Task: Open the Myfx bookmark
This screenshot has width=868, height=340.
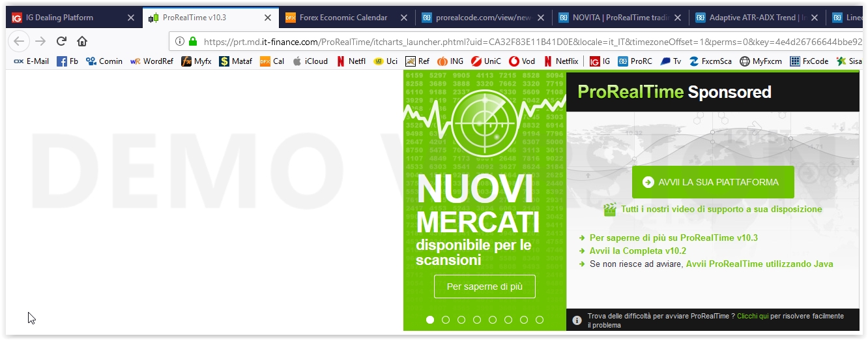Action: pos(196,61)
